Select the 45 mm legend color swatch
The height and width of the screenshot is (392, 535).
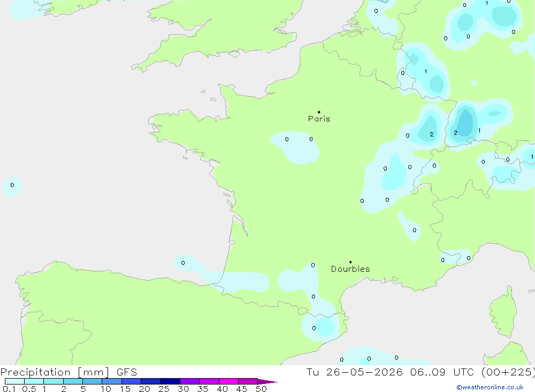tap(248, 381)
